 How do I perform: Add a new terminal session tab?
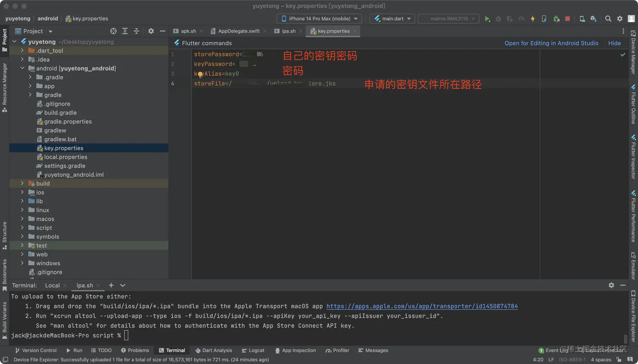point(111,286)
